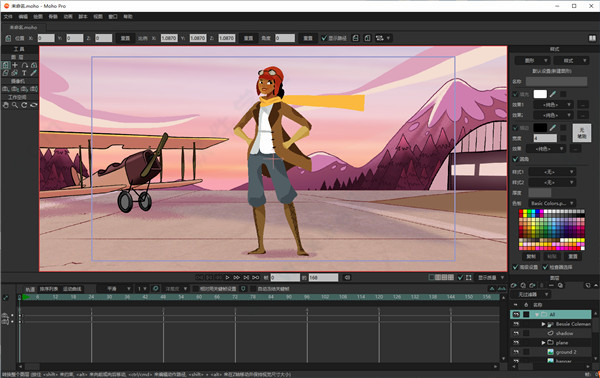Open the third menu in the menu bar
The width and height of the screenshot is (600, 378).
coord(38,16)
